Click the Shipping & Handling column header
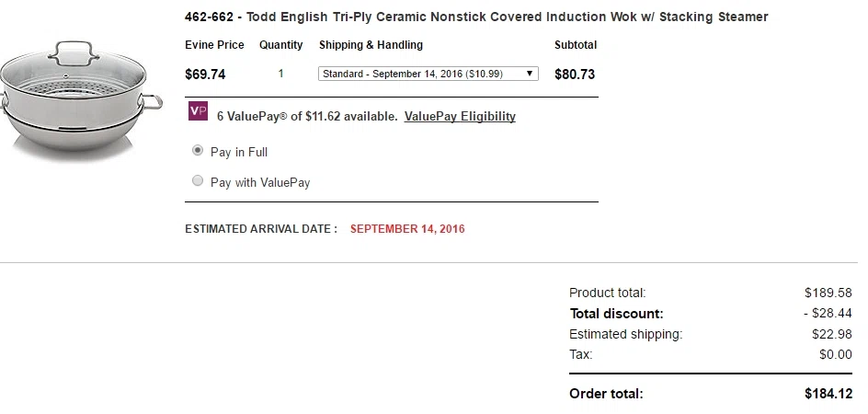This screenshot has height=414, width=868. tap(371, 45)
